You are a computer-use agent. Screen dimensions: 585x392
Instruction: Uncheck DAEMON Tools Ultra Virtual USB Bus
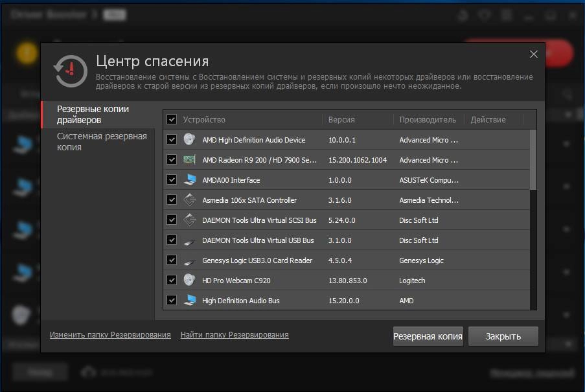[172, 240]
